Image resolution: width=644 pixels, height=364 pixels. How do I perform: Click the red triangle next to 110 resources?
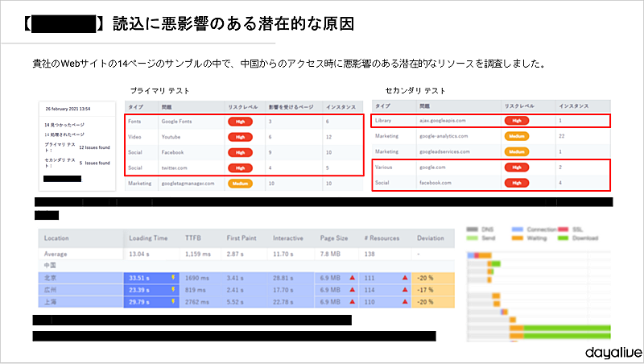pyautogui.click(x=405, y=301)
